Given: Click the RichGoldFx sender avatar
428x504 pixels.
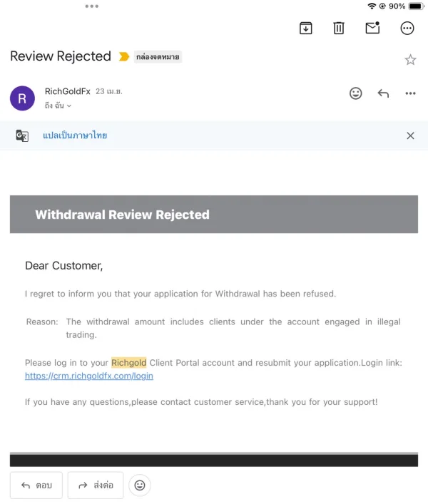Looking at the screenshot, I should pos(22,98).
